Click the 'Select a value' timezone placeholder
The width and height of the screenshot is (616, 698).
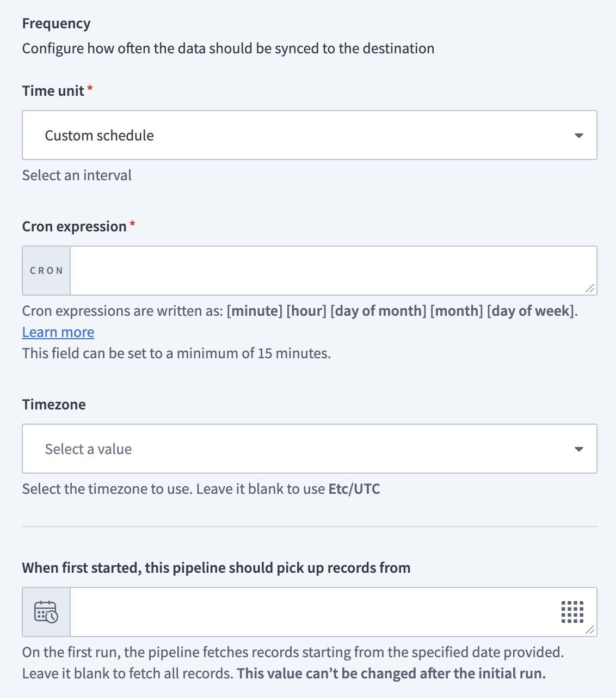88,449
